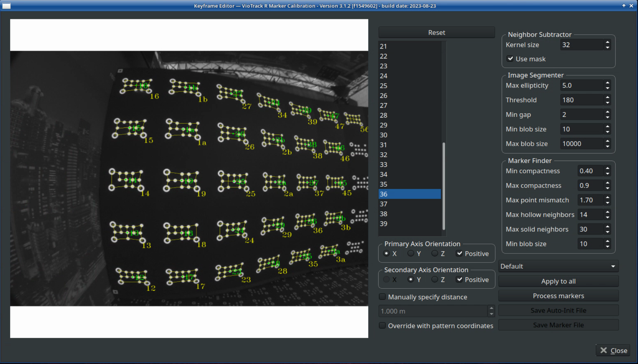Open the Default preset dropdown

(558, 266)
